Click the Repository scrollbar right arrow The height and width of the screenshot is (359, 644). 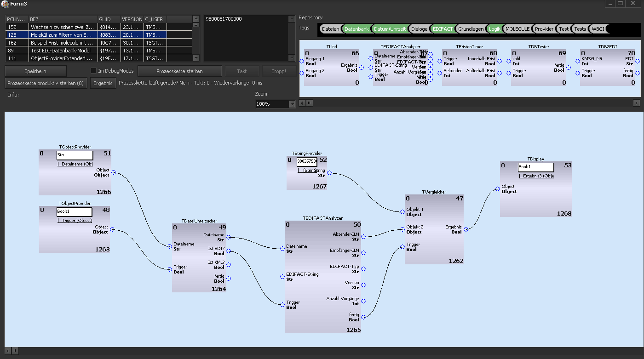click(x=637, y=103)
